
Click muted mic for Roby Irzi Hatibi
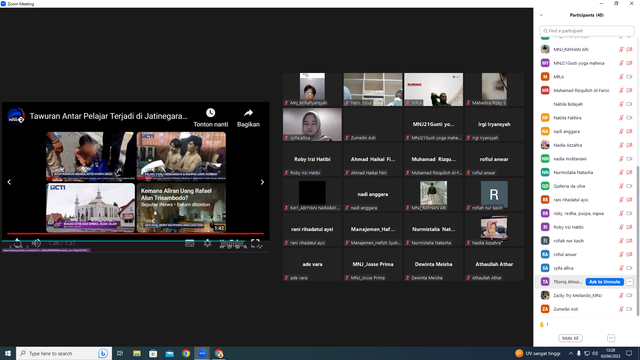click(621, 227)
